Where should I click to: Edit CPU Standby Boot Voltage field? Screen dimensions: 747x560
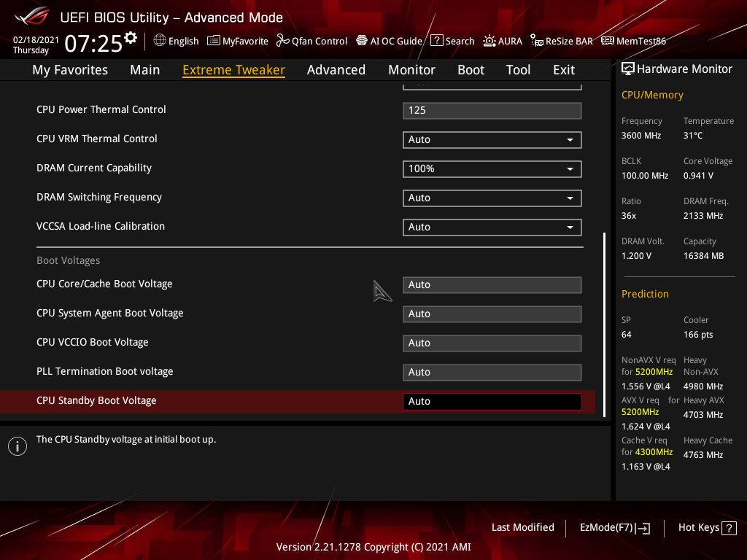point(492,402)
